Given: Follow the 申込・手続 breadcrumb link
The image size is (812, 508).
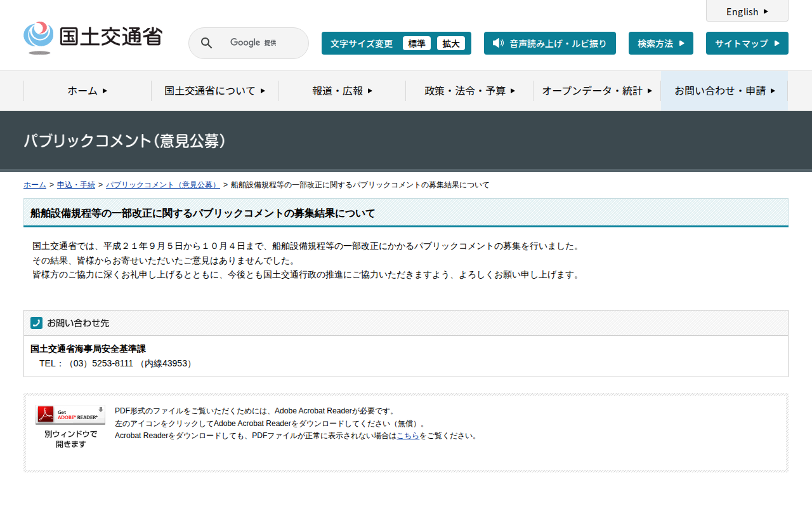Looking at the screenshot, I should [x=76, y=185].
